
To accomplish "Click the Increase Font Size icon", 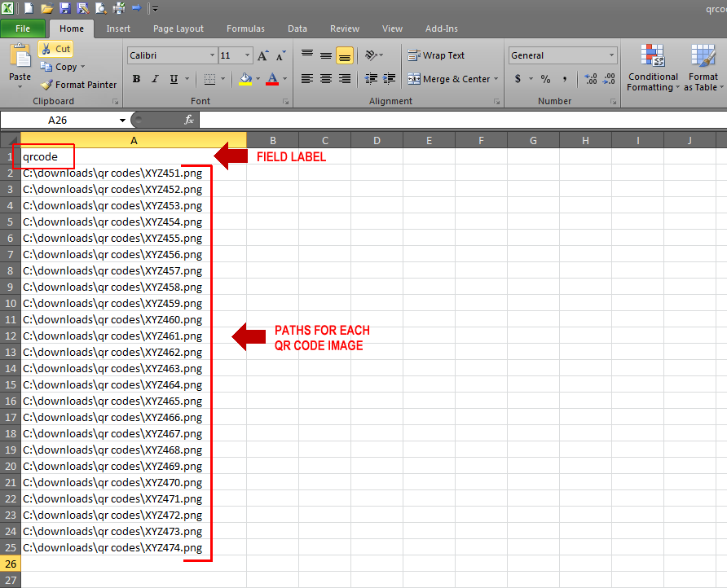I will 263,55.
